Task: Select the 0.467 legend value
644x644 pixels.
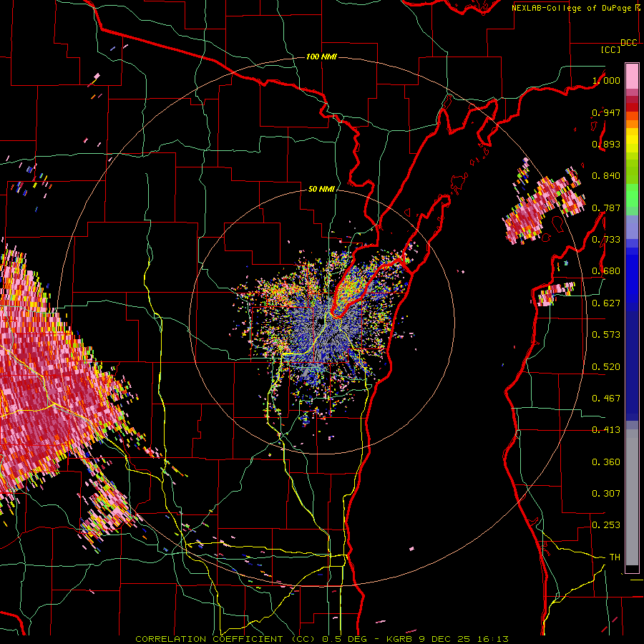Action: point(606,399)
